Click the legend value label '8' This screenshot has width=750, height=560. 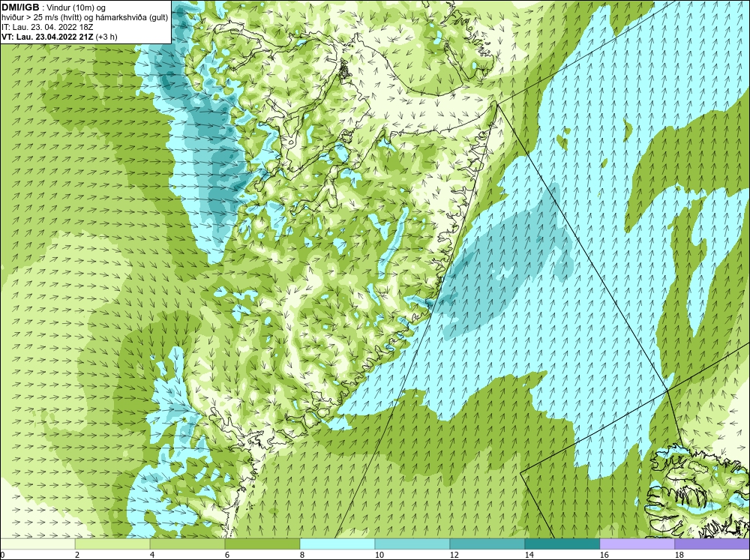tap(302, 555)
